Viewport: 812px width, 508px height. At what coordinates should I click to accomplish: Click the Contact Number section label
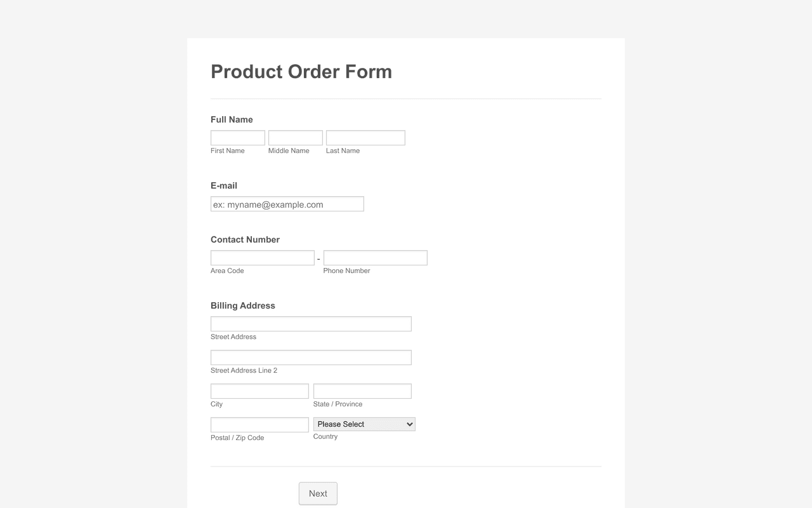[x=245, y=239]
